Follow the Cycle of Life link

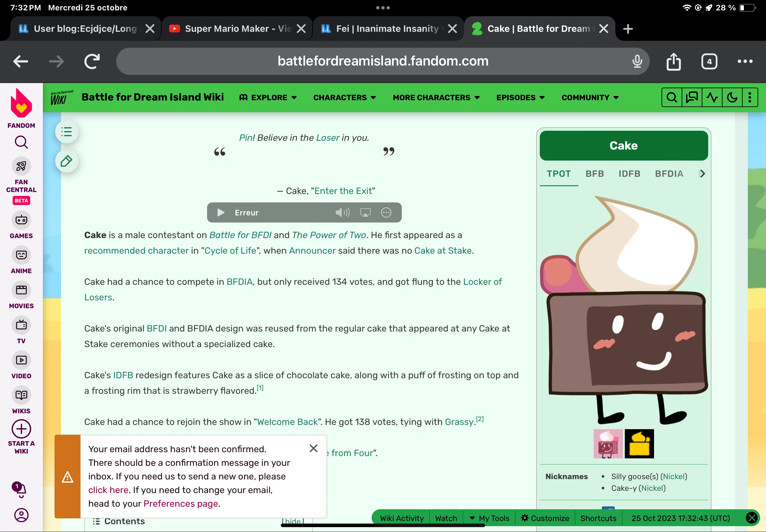pos(229,250)
